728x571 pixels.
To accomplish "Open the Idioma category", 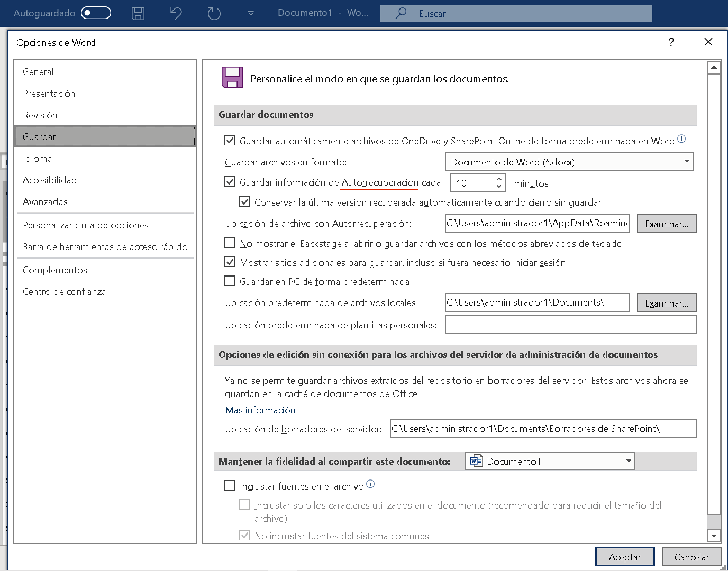I will tap(105, 159).
